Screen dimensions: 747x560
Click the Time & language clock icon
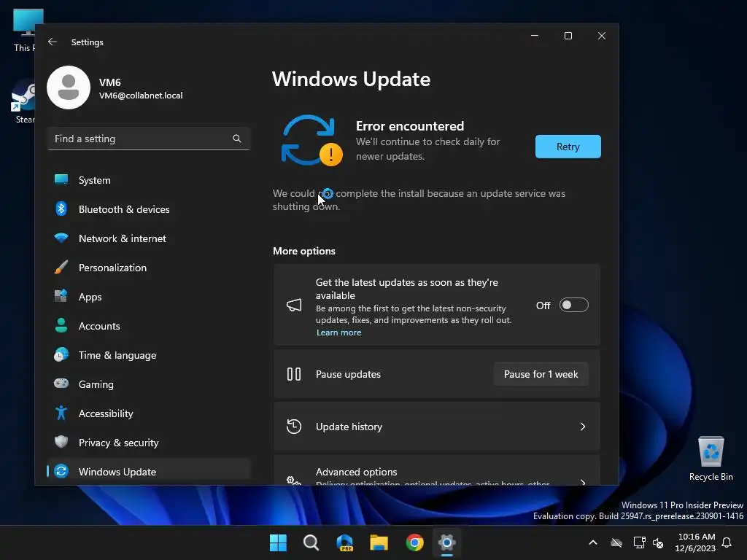click(61, 355)
